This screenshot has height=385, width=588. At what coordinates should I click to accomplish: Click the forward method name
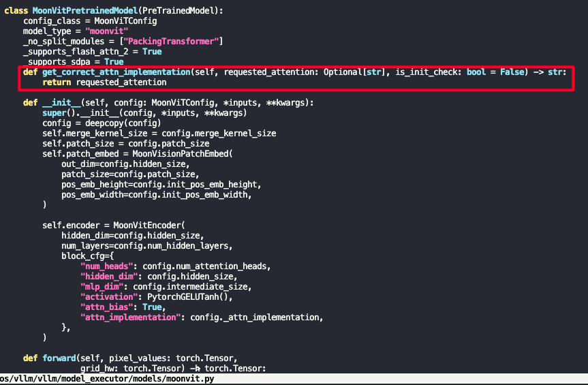(57, 358)
